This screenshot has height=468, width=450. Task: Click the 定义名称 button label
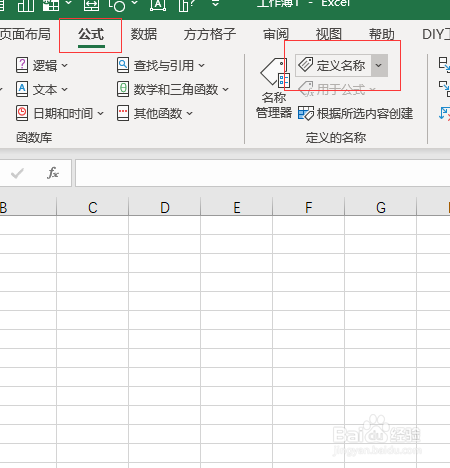tap(341, 65)
